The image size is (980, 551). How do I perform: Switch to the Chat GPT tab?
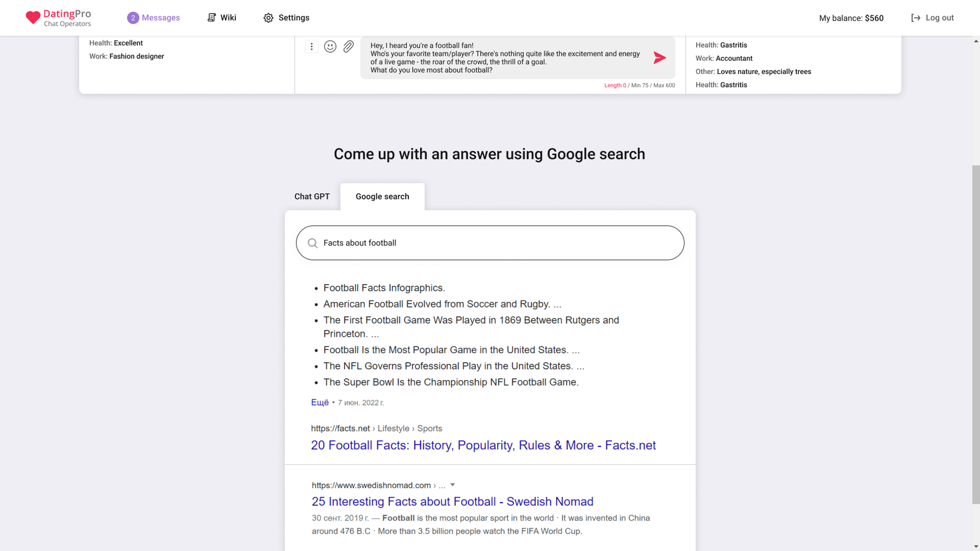tap(312, 196)
